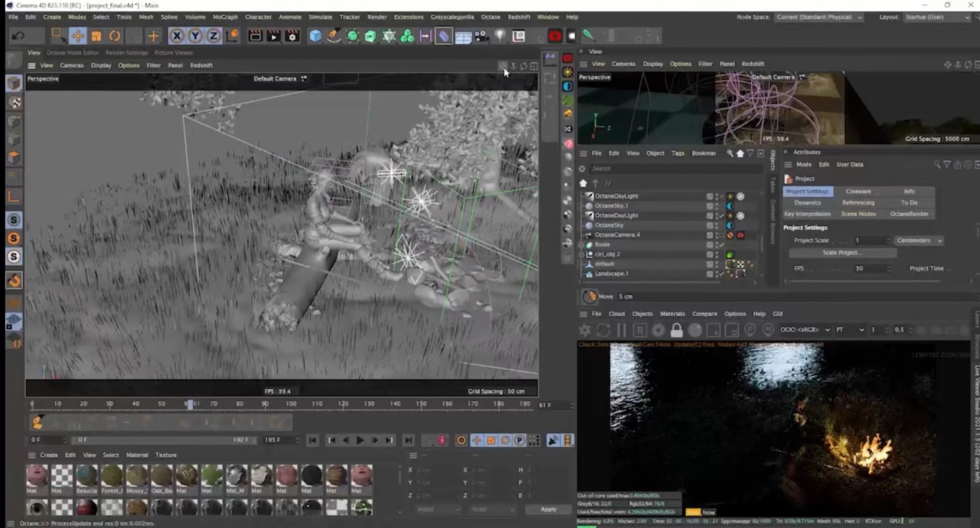Click the Object Manager home icon
The image size is (980, 528).
740,153
